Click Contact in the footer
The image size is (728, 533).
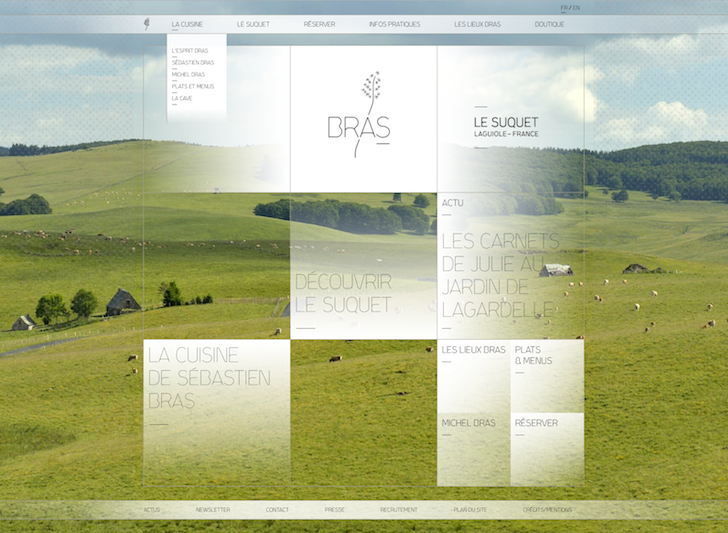click(277, 510)
